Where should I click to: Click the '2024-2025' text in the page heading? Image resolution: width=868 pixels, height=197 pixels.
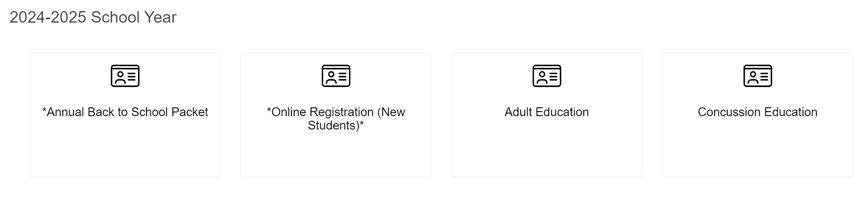point(48,17)
